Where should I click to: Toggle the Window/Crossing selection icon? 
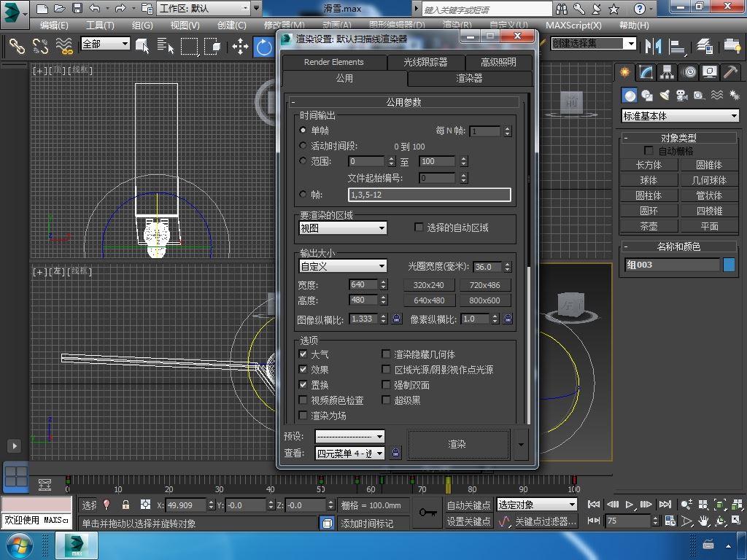(x=212, y=46)
